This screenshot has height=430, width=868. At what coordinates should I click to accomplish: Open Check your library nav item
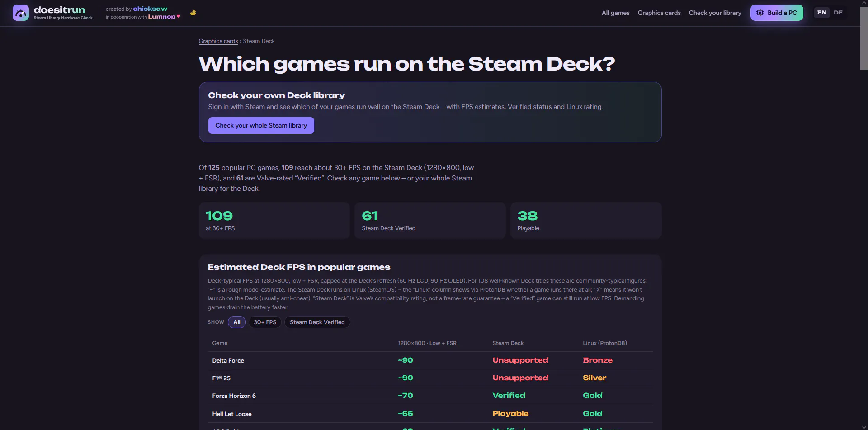tap(715, 13)
